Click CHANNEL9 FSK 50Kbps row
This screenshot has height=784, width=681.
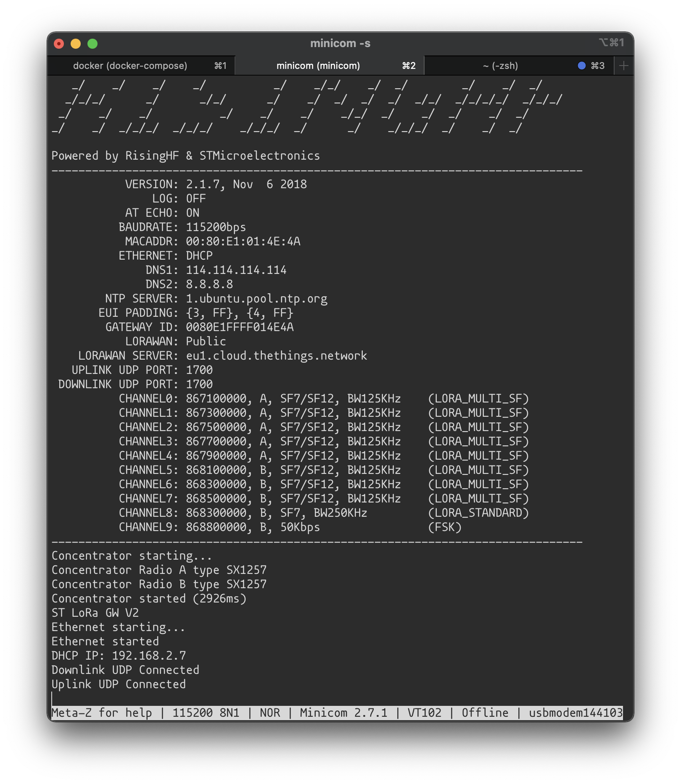click(x=290, y=527)
